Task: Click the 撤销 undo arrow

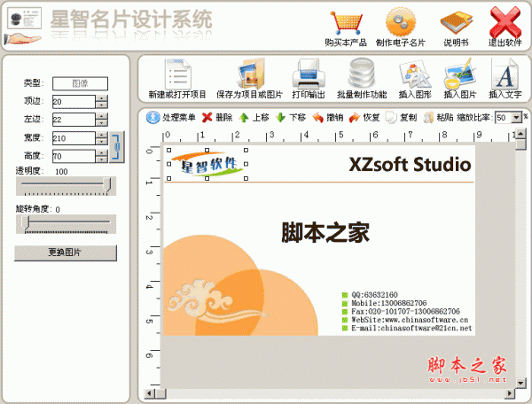Action: click(x=328, y=118)
